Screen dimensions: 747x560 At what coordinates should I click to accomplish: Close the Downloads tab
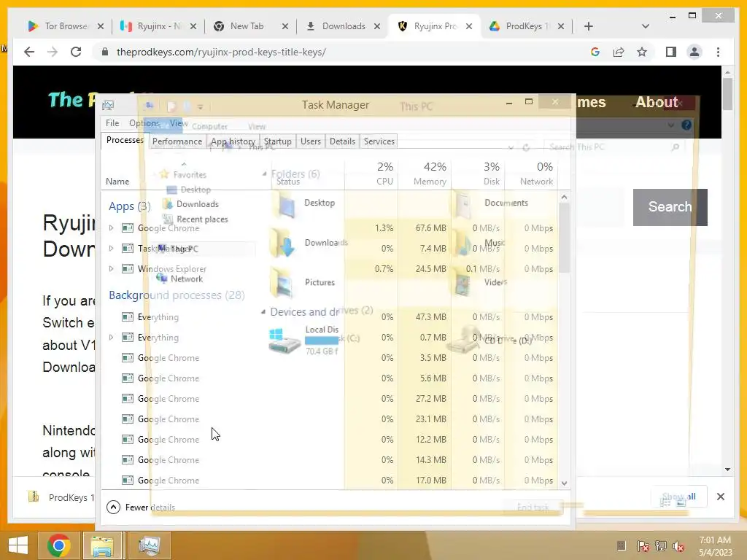(x=377, y=26)
